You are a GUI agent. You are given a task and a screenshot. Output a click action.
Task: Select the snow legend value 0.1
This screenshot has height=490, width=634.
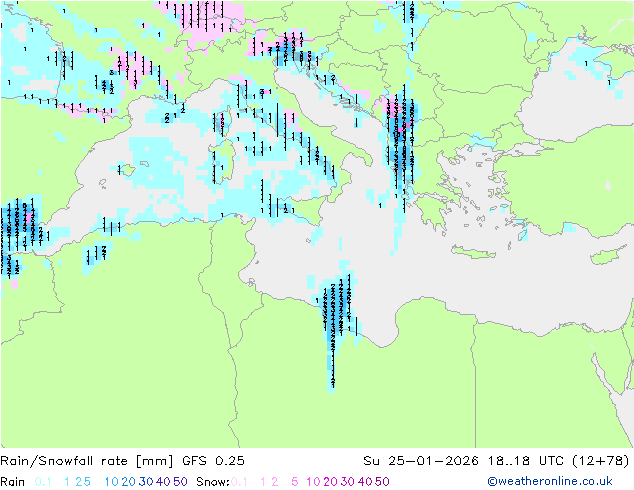[239, 482]
